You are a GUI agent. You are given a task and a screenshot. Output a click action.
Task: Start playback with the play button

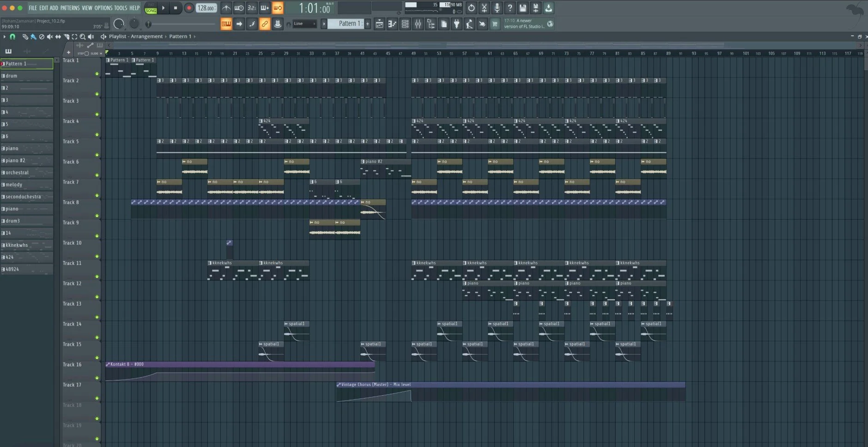[x=163, y=8]
